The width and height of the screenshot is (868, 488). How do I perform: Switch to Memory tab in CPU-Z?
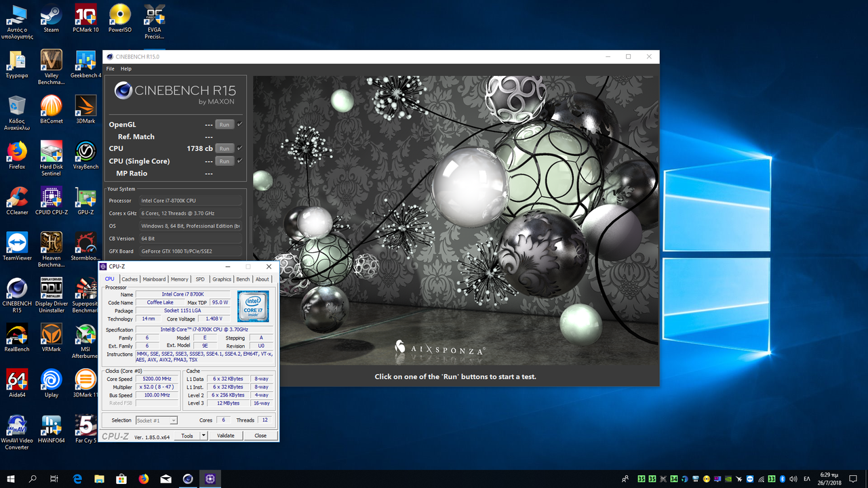180,279
